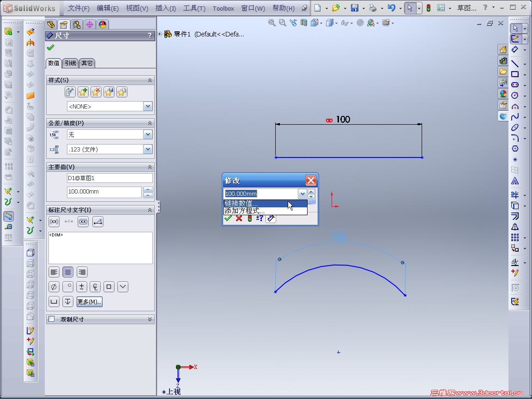Click the ±? increment icon in 修改 dialog
This screenshot has width=532, height=399.
click(260, 218)
